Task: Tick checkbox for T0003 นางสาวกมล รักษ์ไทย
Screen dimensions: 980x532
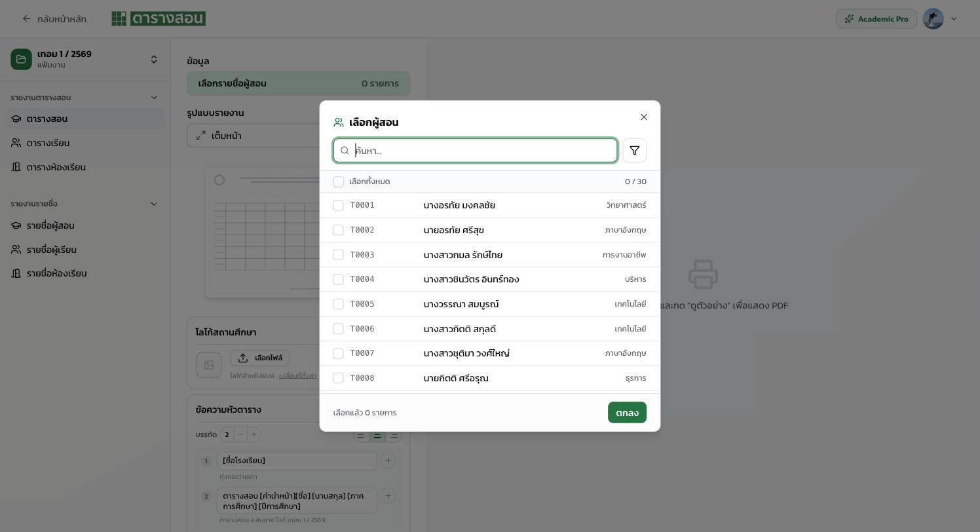Action: pos(339,255)
